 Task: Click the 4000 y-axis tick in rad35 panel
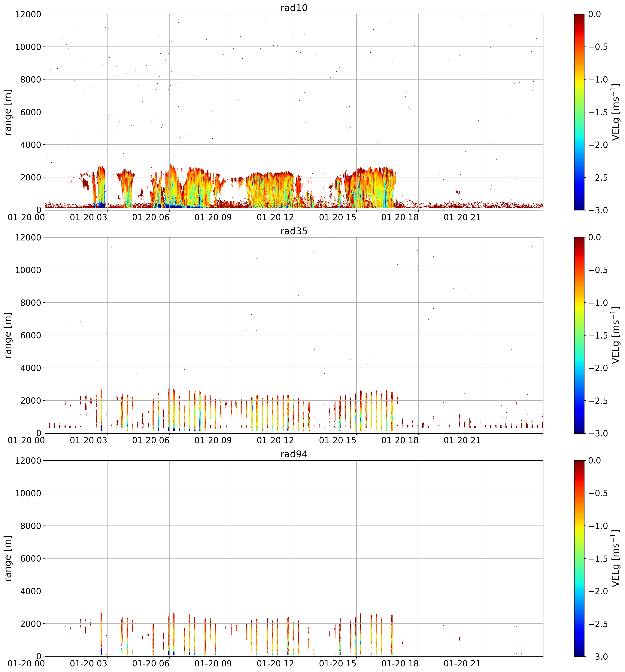tap(30, 368)
